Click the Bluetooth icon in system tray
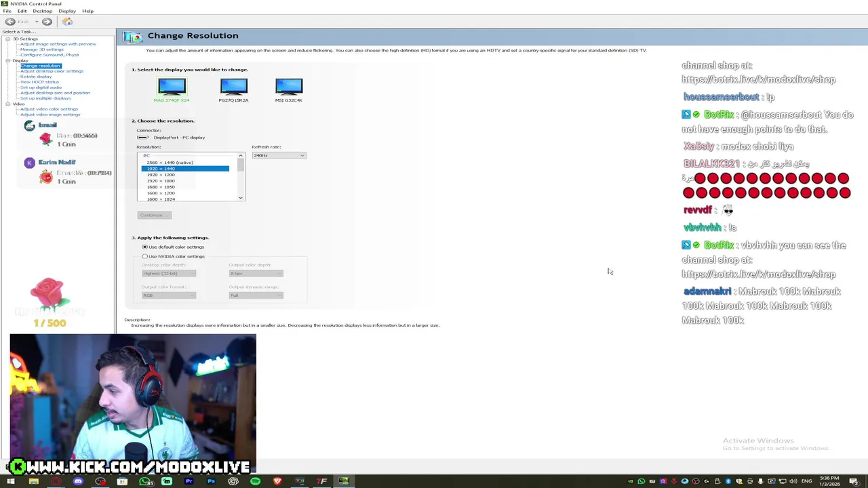868x488 pixels. (x=728, y=481)
